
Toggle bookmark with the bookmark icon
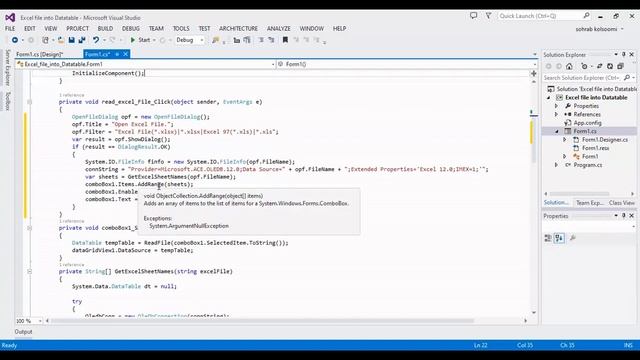coord(285,40)
